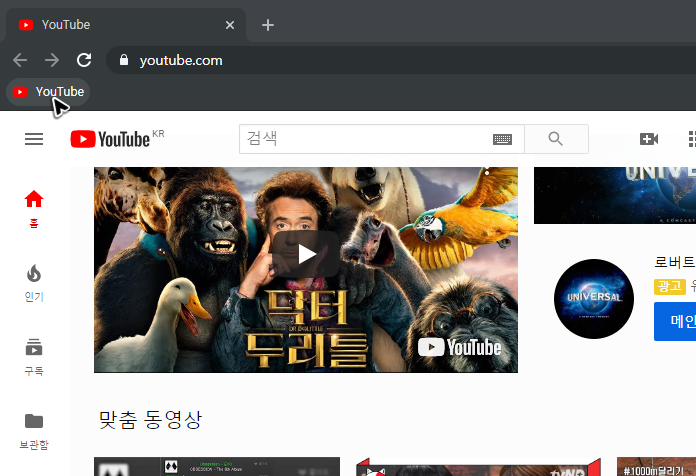The width and height of the screenshot is (696, 476).
Task: Play the 닥터 두리틀 featured video
Action: point(306,254)
